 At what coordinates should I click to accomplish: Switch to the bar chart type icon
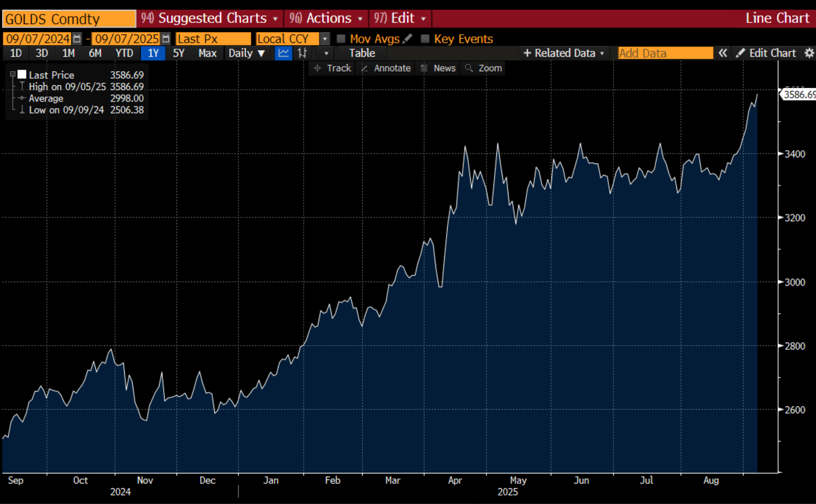point(303,53)
